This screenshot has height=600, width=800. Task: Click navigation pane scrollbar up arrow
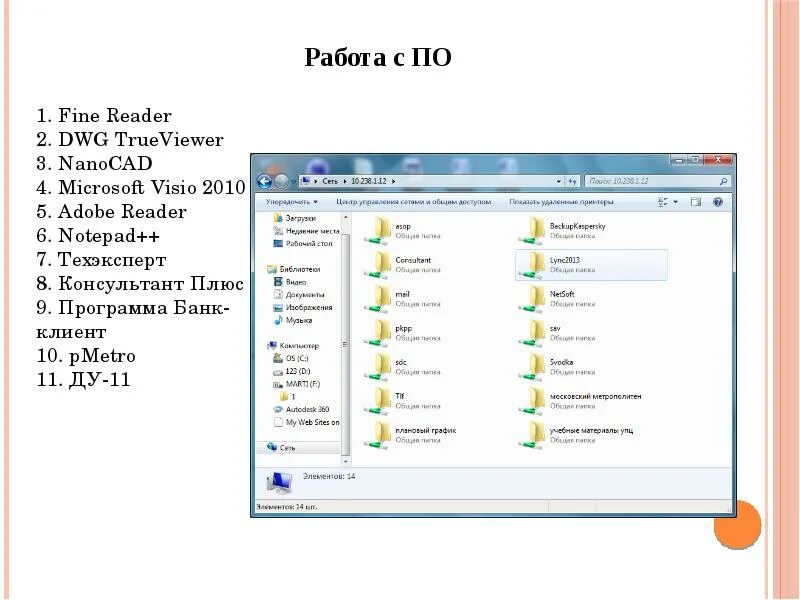point(345,217)
